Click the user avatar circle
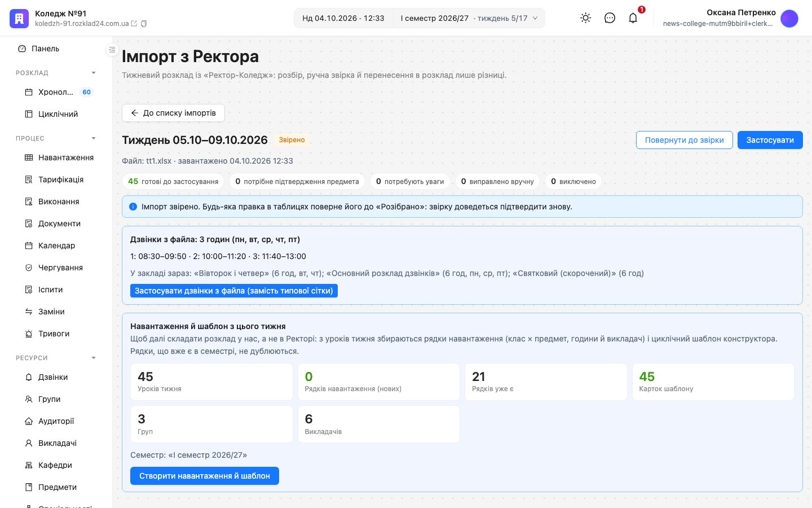812x508 pixels. click(x=789, y=18)
